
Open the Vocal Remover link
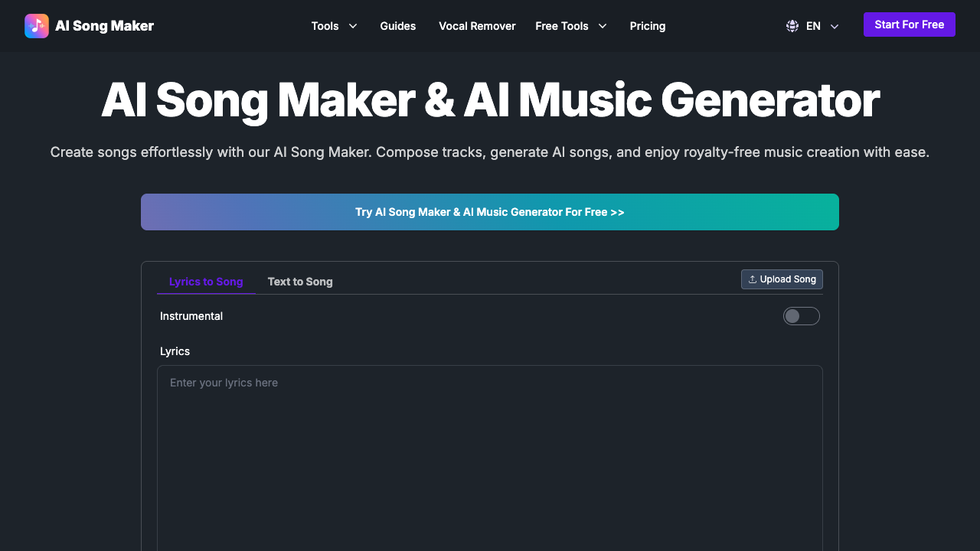pyautogui.click(x=477, y=26)
